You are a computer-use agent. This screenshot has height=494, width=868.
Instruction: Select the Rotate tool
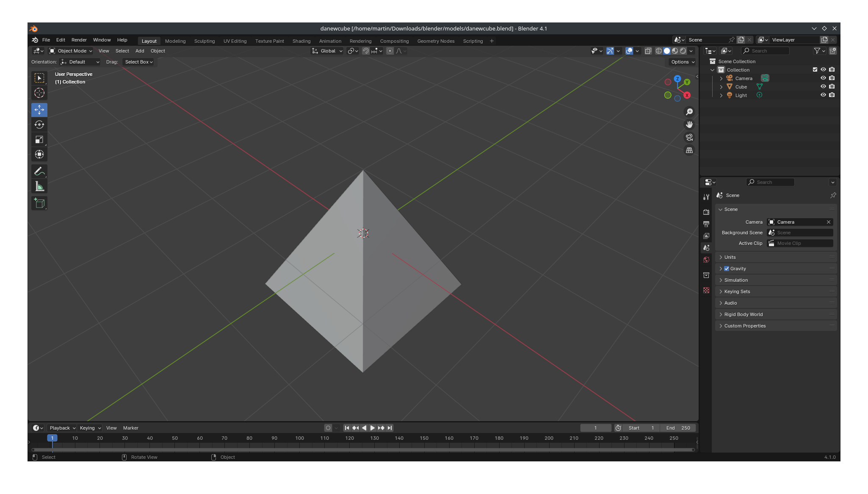pos(39,125)
